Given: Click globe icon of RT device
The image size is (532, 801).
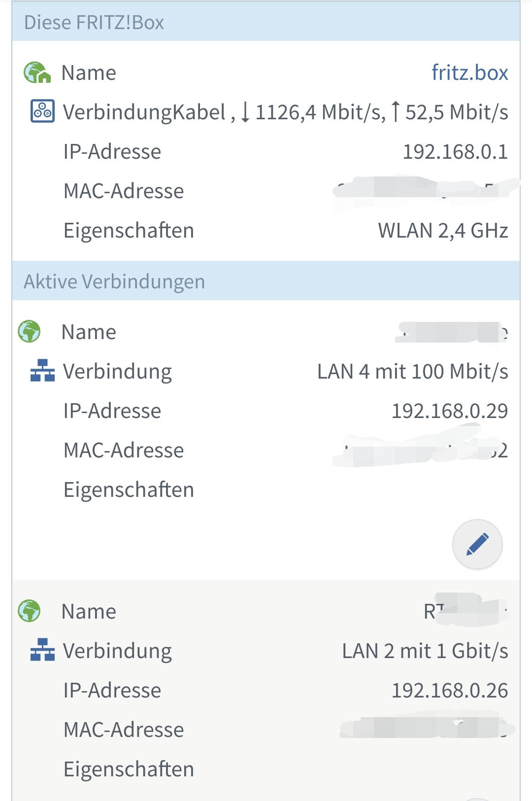Looking at the screenshot, I should 29,611.
